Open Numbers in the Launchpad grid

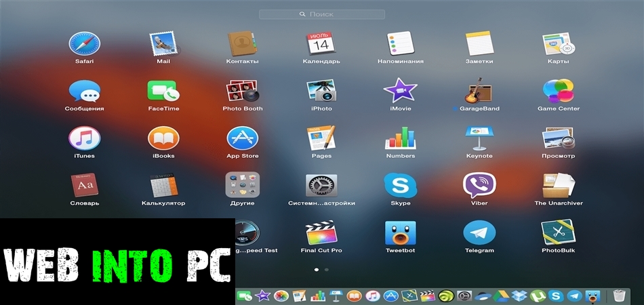pos(401,138)
